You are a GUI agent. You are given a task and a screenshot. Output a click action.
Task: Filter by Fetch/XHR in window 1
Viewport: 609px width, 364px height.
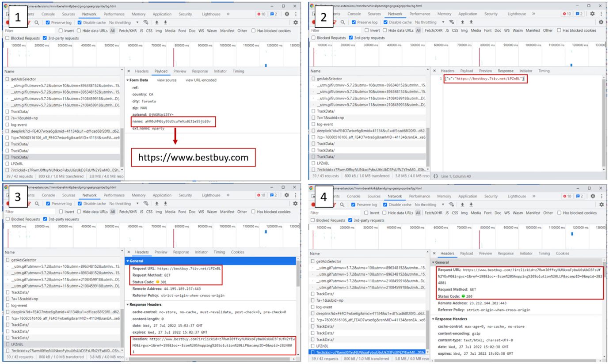(x=128, y=31)
